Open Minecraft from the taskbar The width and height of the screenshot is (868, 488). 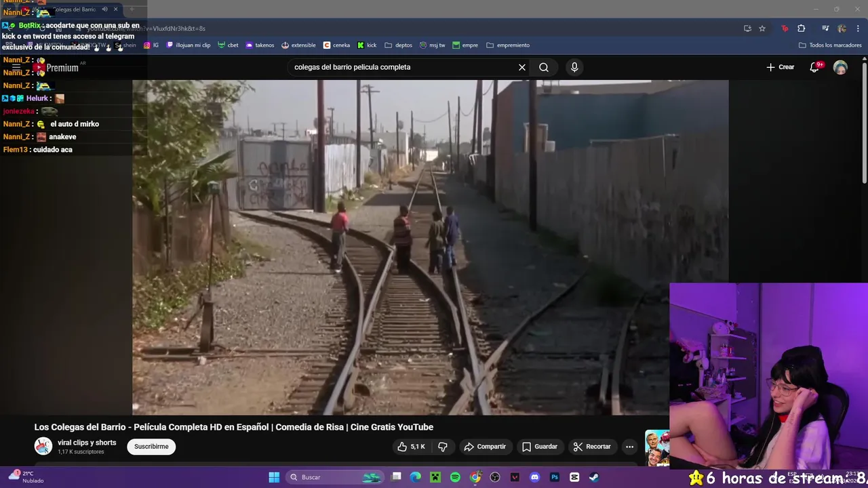(x=435, y=477)
